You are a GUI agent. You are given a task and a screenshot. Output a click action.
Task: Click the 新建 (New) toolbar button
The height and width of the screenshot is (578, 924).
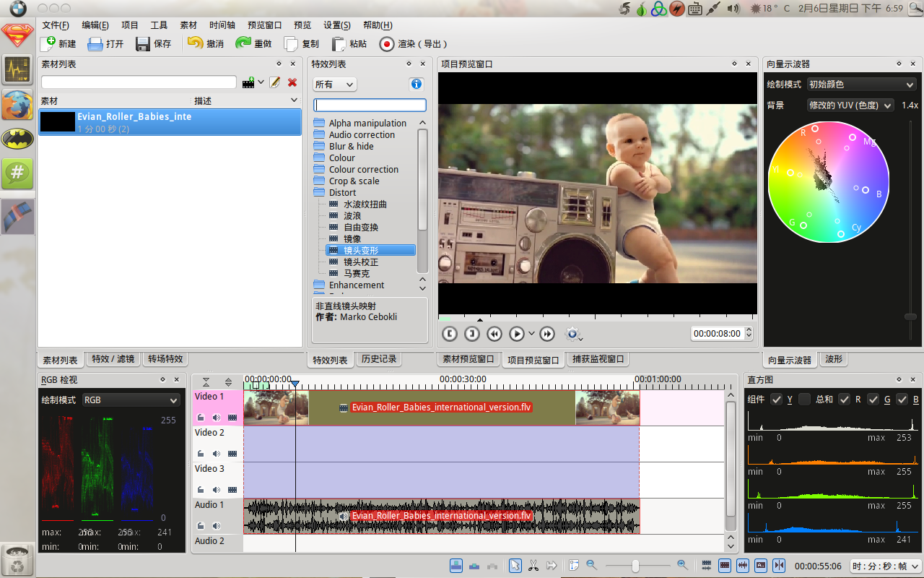[58, 43]
